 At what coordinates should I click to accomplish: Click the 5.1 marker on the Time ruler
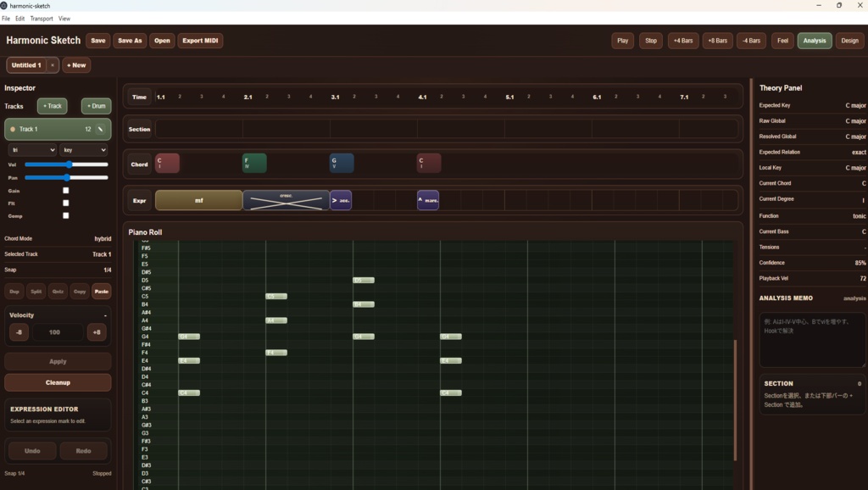[509, 97]
